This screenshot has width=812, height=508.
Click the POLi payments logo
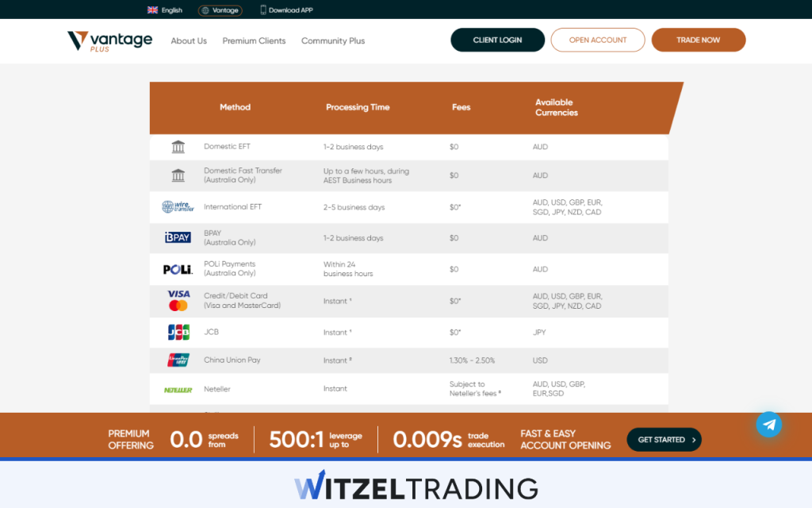click(178, 270)
